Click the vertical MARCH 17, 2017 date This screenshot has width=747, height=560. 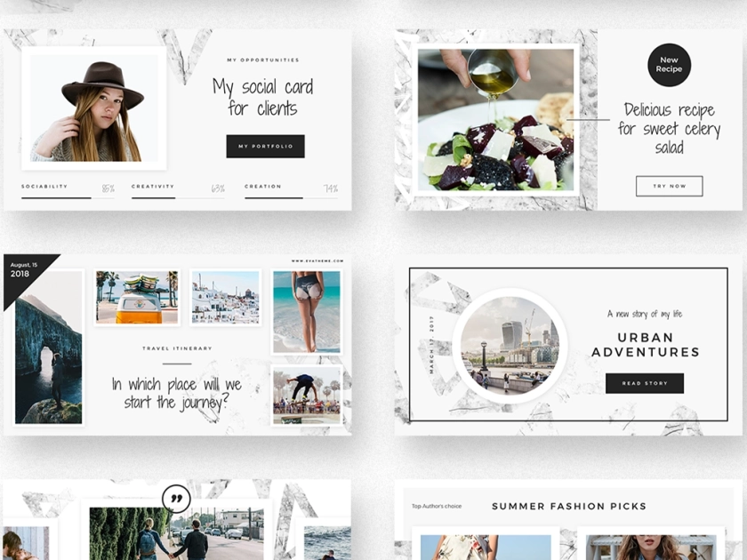[x=431, y=345]
